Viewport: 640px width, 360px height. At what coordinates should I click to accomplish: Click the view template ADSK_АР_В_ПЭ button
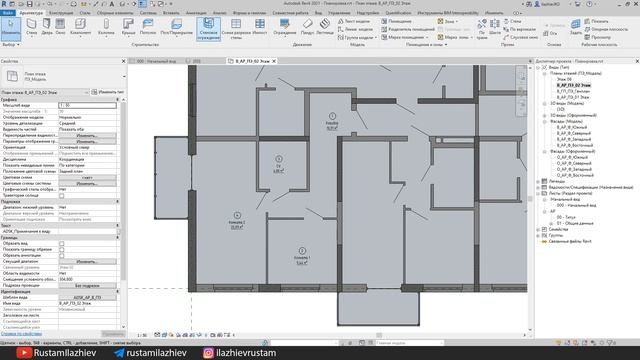tap(87, 298)
